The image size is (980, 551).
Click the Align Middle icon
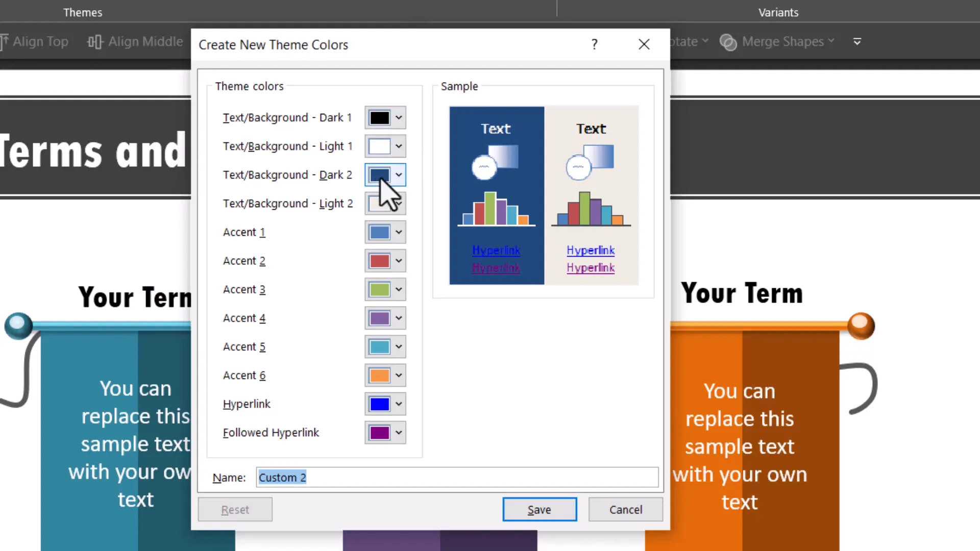95,41
